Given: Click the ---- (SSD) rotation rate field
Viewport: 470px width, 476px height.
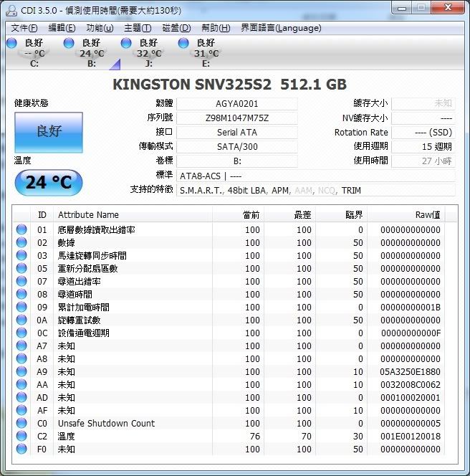Looking at the screenshot, I should click(x=423, y=133).
